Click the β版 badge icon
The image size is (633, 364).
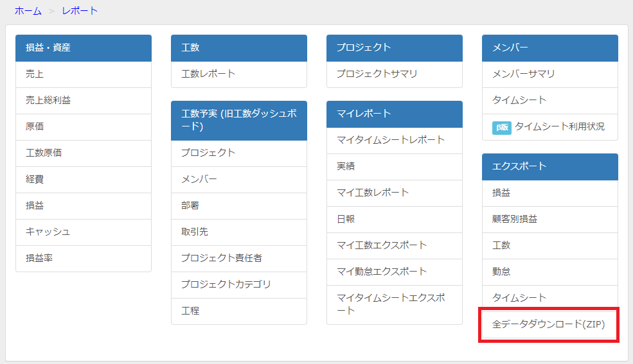point(501,127)
